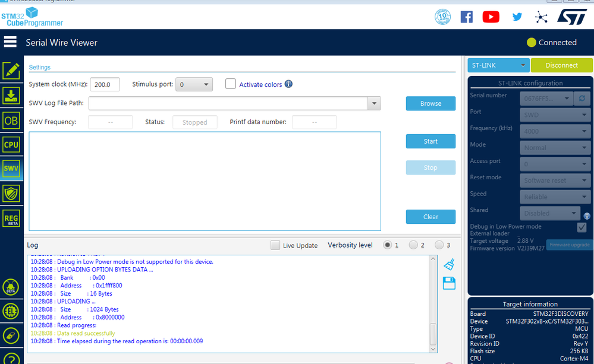Click the log scrollbar up arrow
The width and height of the screenshot is (594, 364).
click(x=433, y=259)
